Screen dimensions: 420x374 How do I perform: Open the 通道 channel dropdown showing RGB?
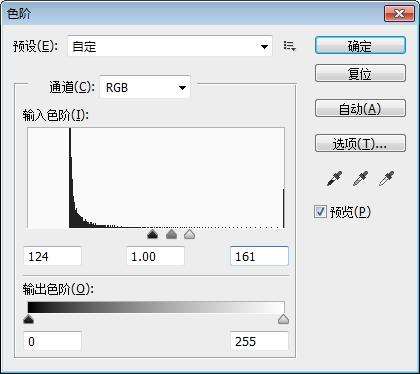(x=145, y=87)
